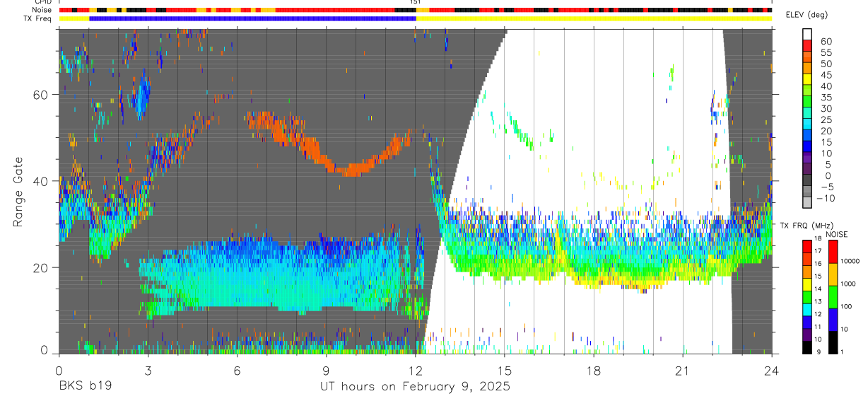The image size is (868, 401).
Task: Click the blue-cyan scatter patch near gate 60
Action: pos(142,93)
